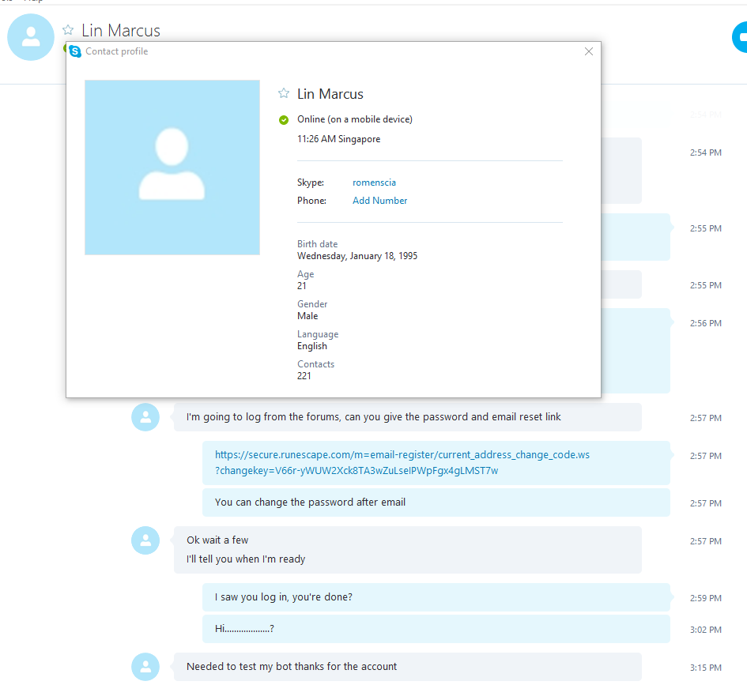Click the romenscia Skype name link
Screen dimensions: 747x700
point(374,183)
